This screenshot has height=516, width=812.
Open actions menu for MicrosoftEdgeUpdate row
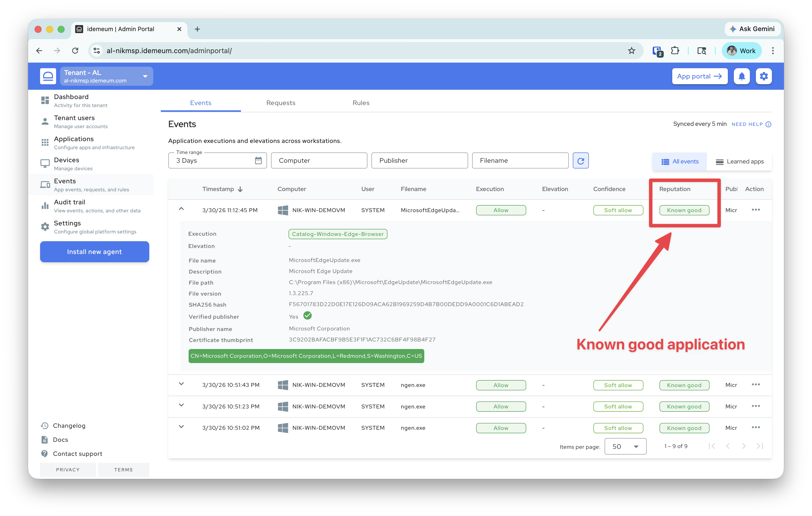click(x=756, y=210)
